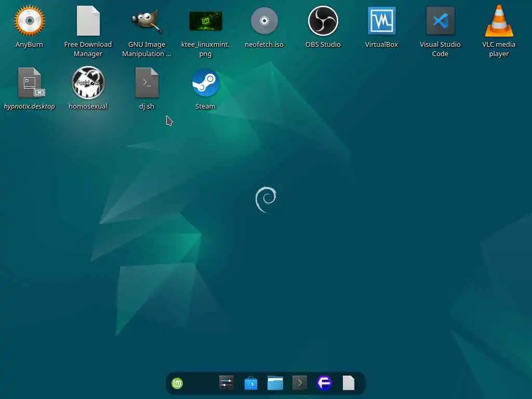Click the purple F app in dock
The height and width of the screenshot is (399, 532).
tap(324, 383)
